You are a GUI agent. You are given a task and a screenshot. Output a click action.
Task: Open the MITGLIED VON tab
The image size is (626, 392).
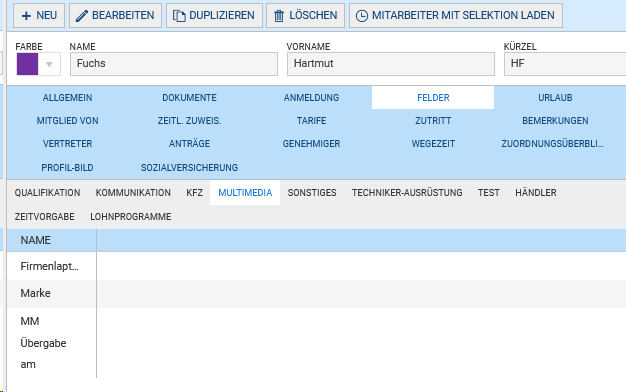(67, 121)
